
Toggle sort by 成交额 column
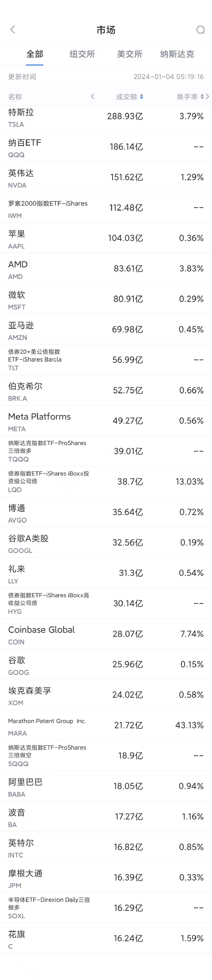pyautogui.click(x=130, y=97)
